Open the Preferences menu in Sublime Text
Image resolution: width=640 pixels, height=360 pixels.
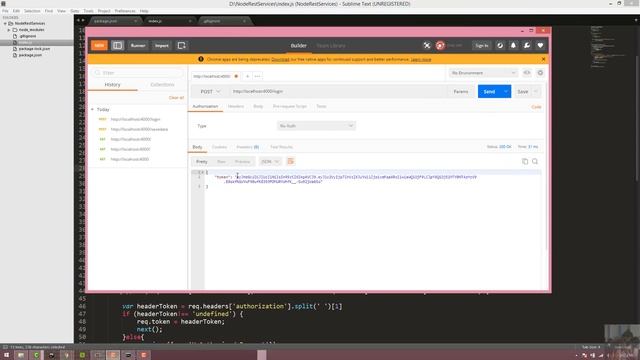point(125,11)
